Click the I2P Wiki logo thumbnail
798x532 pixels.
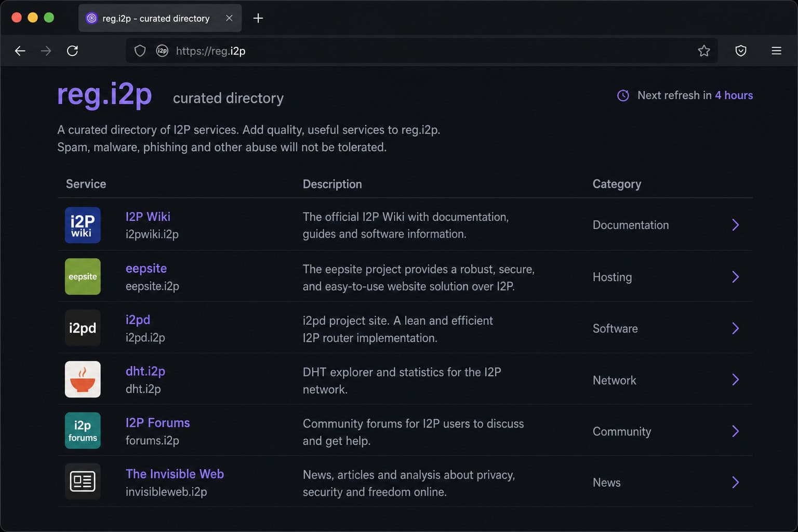click(x=83, y=225)
